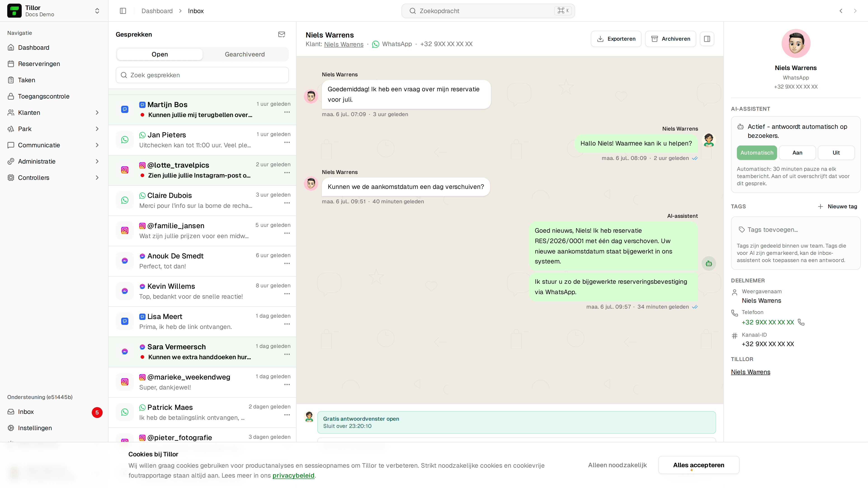Click Alleen noodzakelijk in cookie banner
The width and height of the screenshot is (868, 488).
click(617, 465)
